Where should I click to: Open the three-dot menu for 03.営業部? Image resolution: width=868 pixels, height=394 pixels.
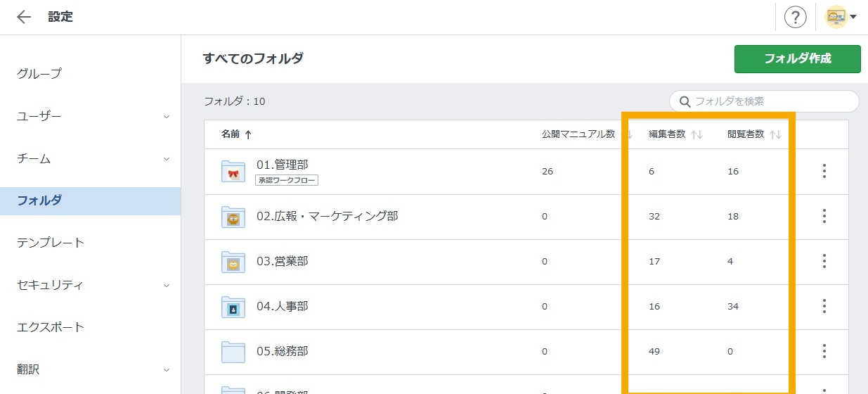tap(824, 262)
